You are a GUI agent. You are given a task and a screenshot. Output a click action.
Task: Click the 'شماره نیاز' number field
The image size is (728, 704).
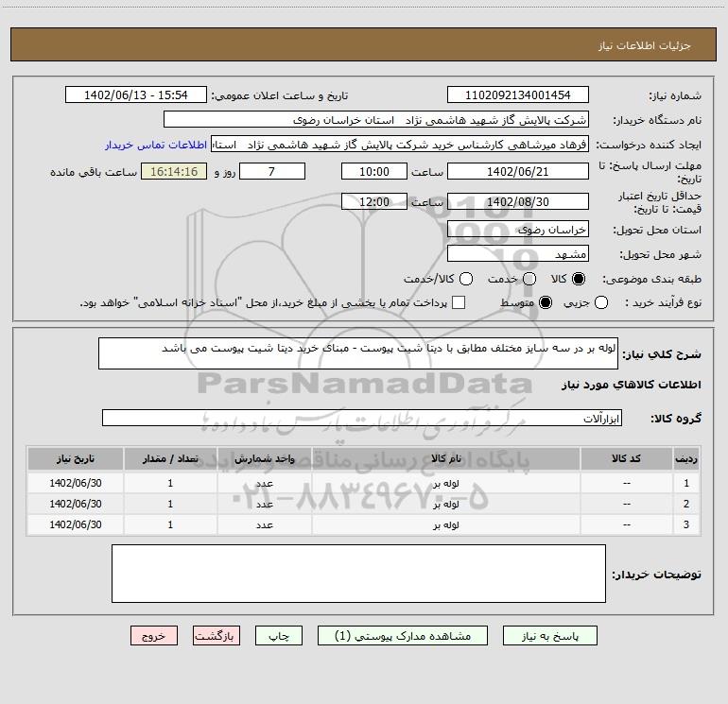tap(517, 95)
